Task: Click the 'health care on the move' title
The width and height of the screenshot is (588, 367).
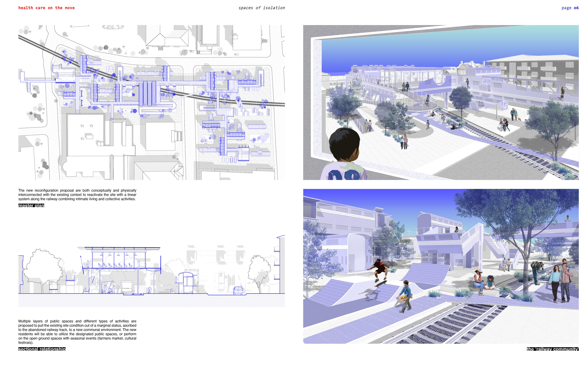Action: point(46,8)
